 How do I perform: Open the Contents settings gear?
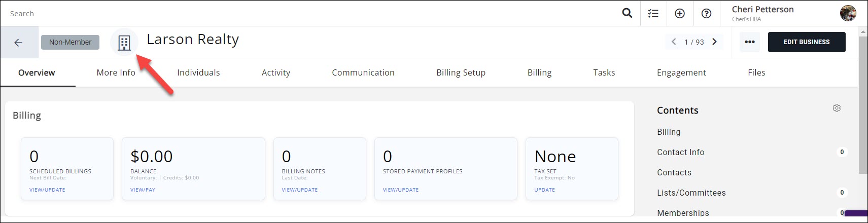point(837,108)
